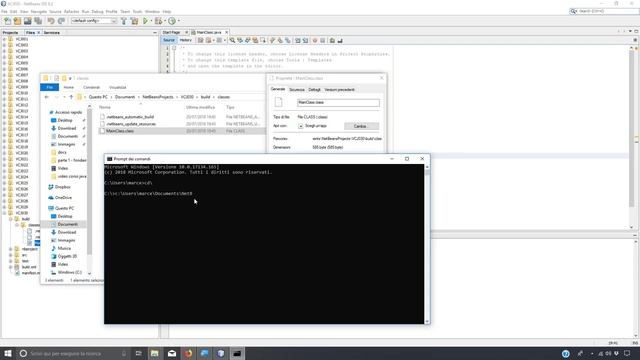Screen dimensions: 640x360
Task: Collapse the build folder node in Files tree
Action: click(11, 219)
